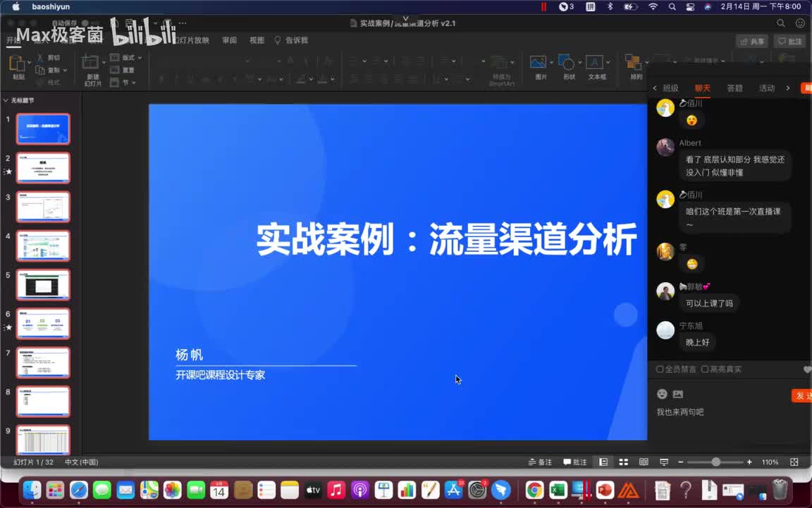The width and height of the screenshot is (812, 508).
Task: Toggle the 全员禁言 mute-all checkbox
Action: point(660,369)
